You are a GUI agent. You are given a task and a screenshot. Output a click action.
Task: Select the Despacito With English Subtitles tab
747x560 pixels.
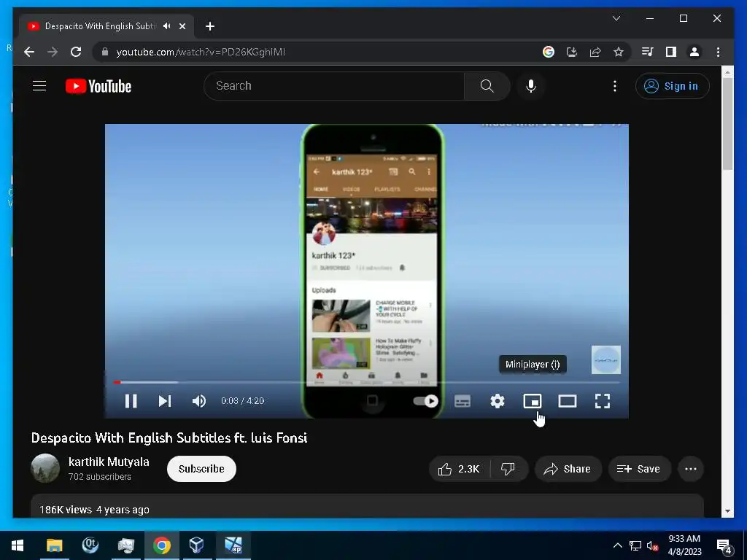coord(107,26)
